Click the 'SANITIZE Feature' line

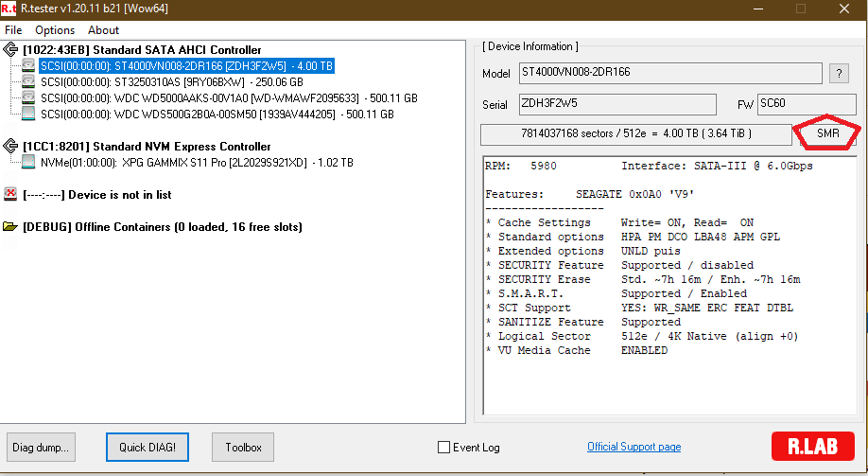tap(582, 322)
